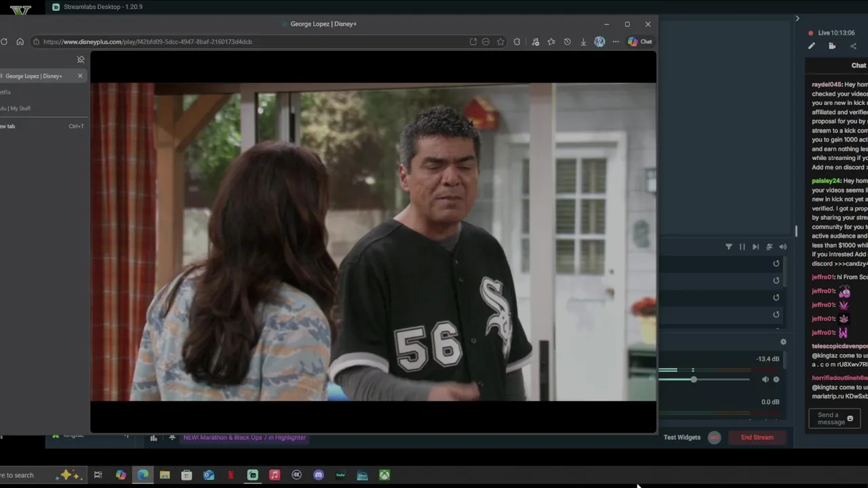
Task: Open a New tab in vertical tabs
Action: pyautogui.click(x=41, y=126)
